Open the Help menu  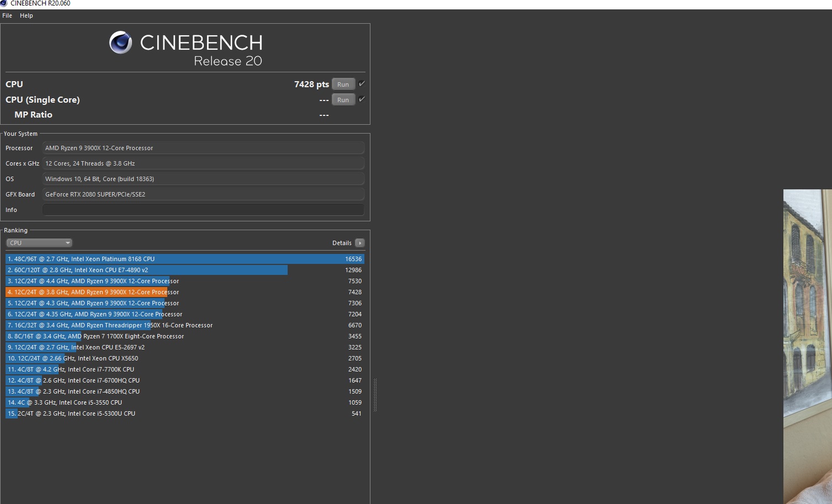pyautogui.click(x=27, y=15)
